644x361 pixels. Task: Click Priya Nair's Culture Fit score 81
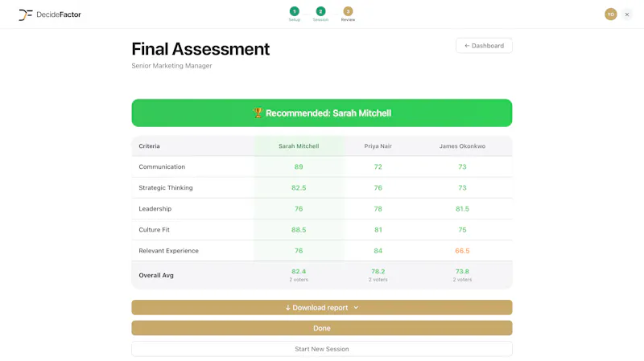(378, 230)
